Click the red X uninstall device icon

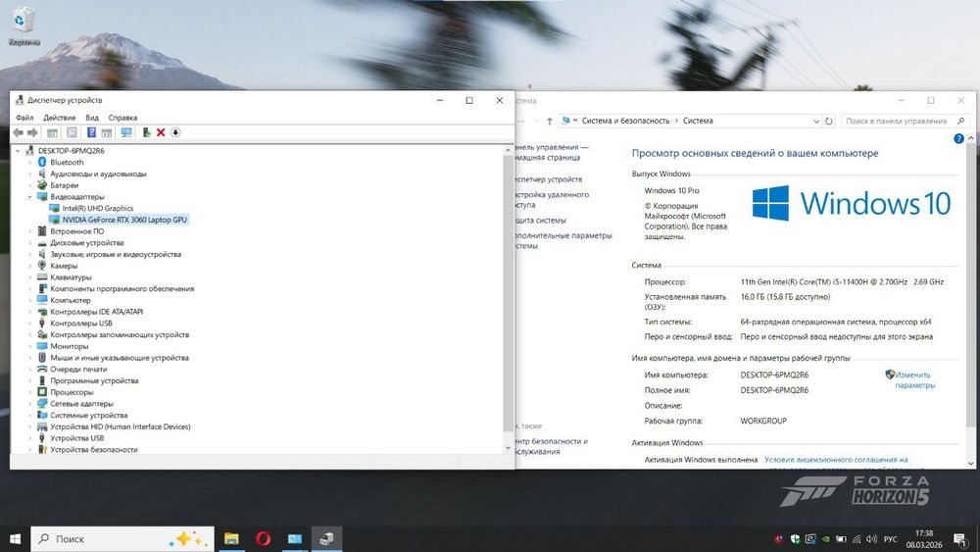point(161,132)
